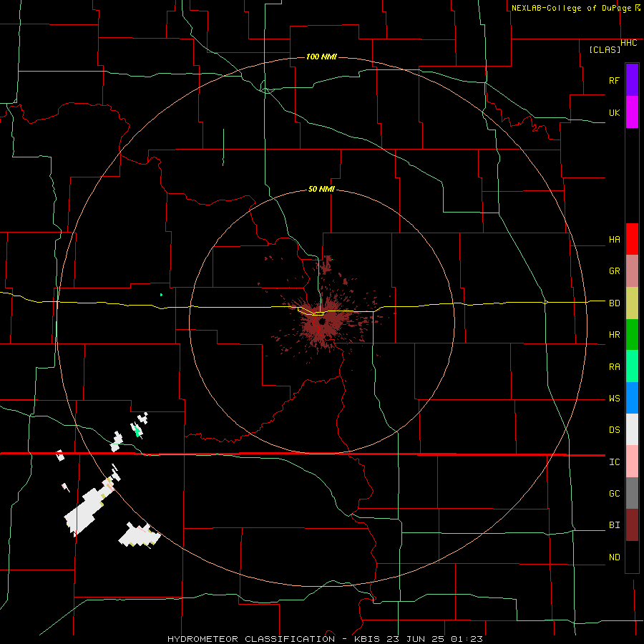This screenshot has height=644, width=644.
Task: Click the GC legend label
Action: tap(614, 493)
